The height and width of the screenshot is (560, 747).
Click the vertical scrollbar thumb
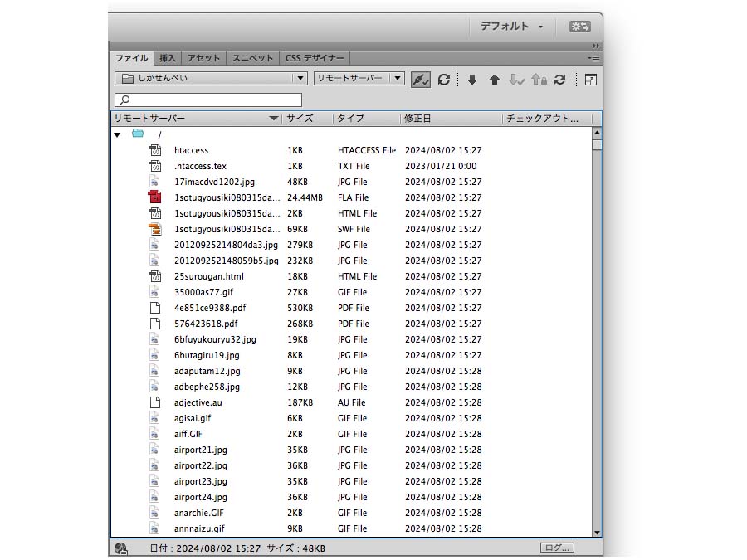(x=597, y=144)
